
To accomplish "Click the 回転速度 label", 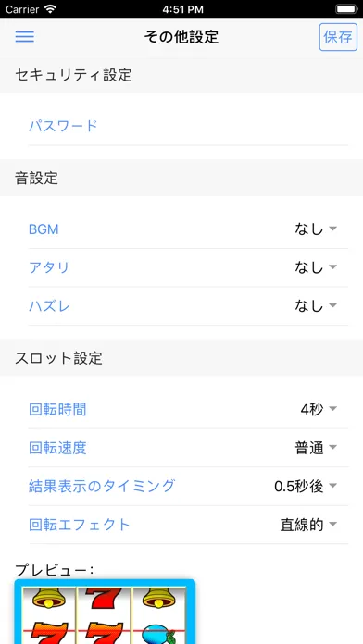I will click(x=57, y=448).
